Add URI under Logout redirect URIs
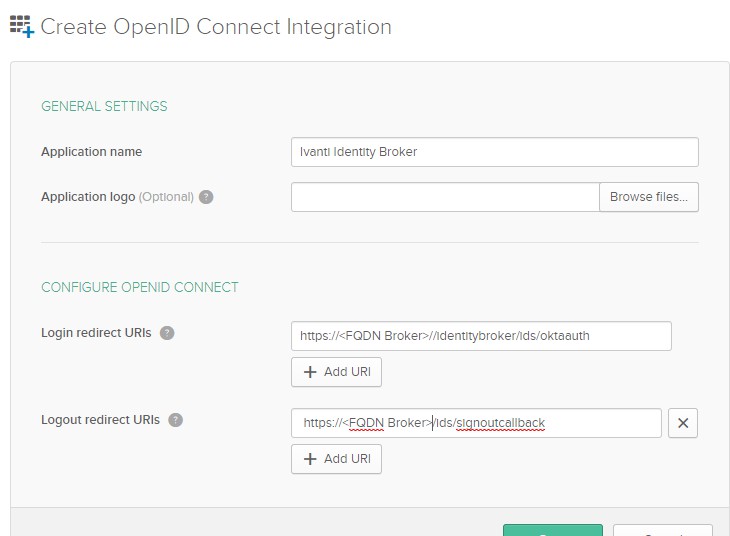The width and height of the screenshot is (730, 536). click(x=337, y=459)
